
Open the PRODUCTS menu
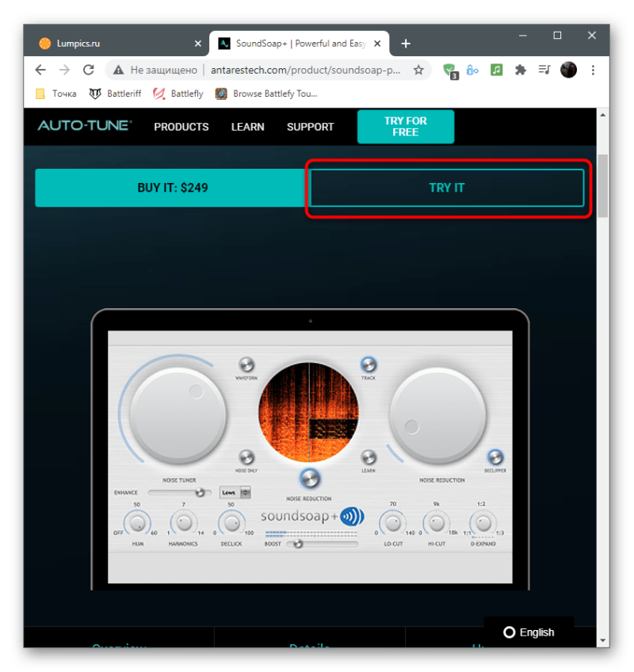pos(181,127)
